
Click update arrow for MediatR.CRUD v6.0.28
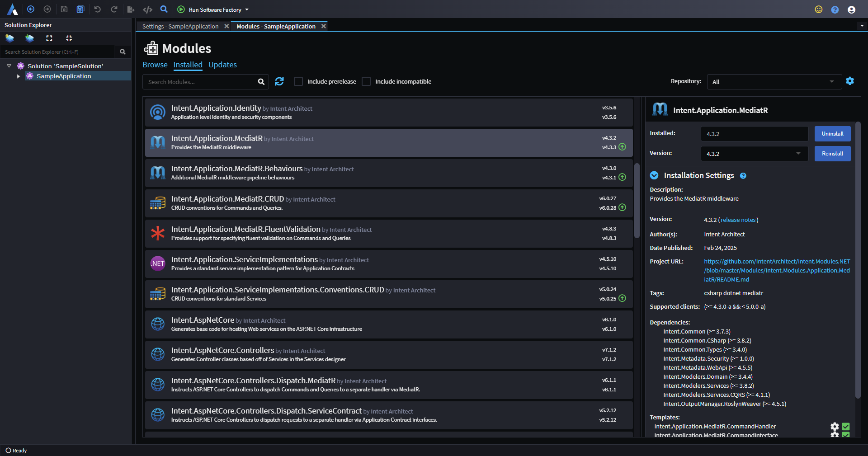pyautogui.click(x=622, y=207)
